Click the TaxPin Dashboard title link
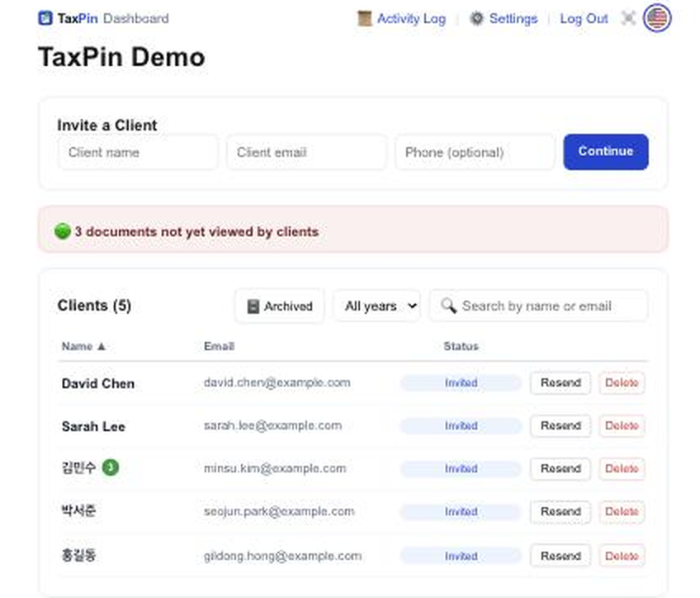700x598 pixels. tap(113, 18)
